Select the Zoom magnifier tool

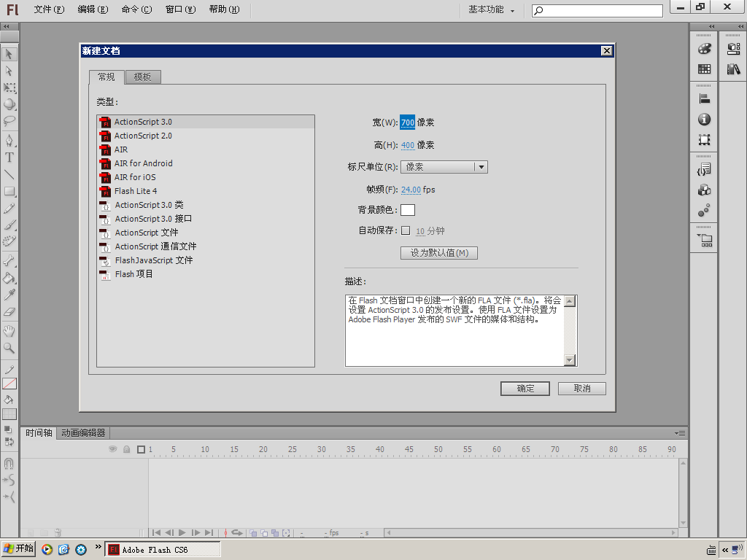point(9,348)
